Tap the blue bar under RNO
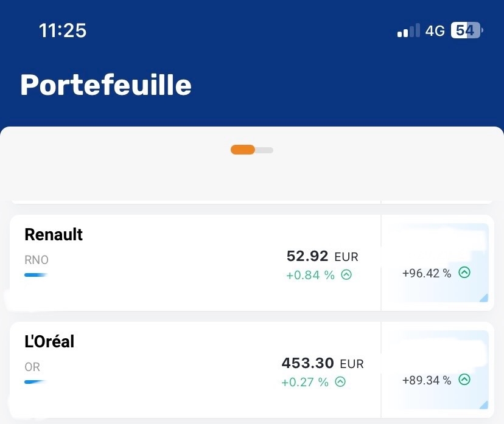Viewport: 504px width, 424px height. (36, 275)
